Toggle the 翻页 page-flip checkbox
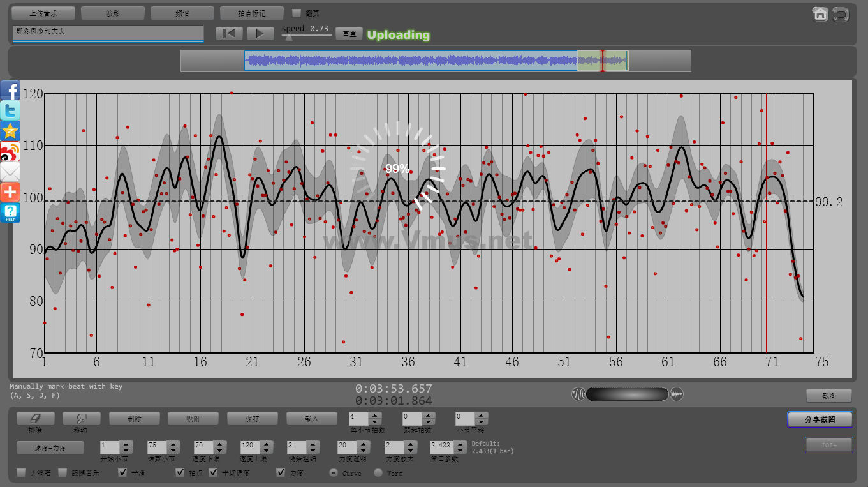Viewport: 868px width, 487px height. (297, 13)
